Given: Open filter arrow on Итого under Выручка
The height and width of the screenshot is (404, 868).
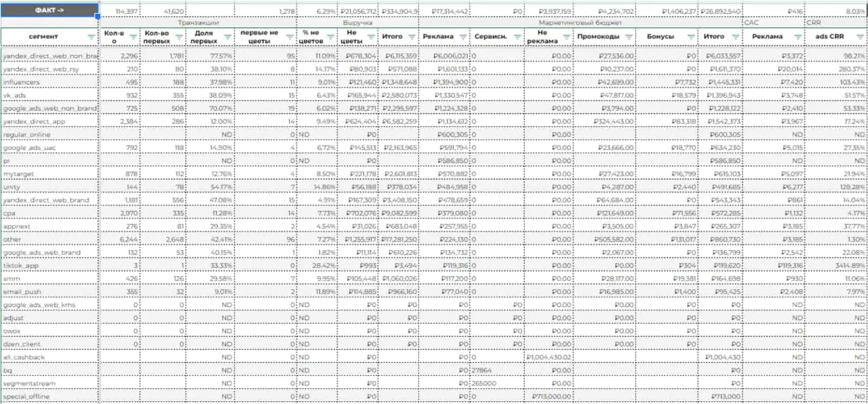Looking at the screenshot, I should (x=412, y=37).
